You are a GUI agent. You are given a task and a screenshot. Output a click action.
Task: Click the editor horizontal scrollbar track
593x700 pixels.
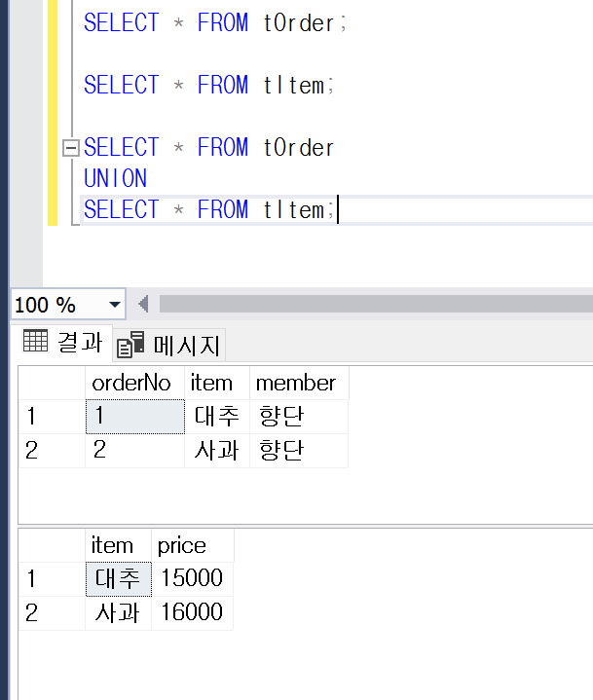tap(376, 304)
